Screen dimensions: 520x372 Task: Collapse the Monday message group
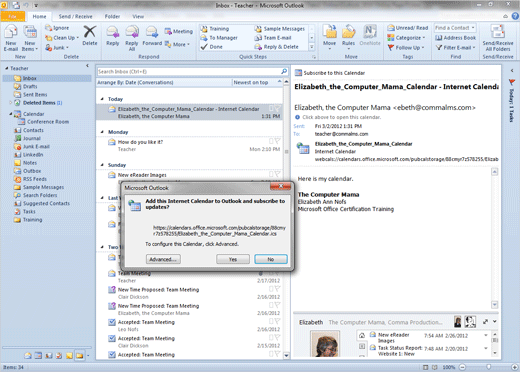pos(102,132)
